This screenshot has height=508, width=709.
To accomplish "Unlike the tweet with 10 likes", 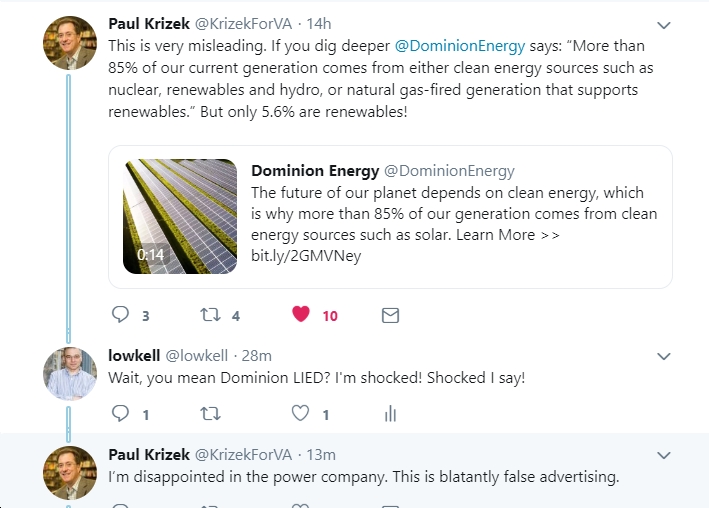I will pos(301,314).
